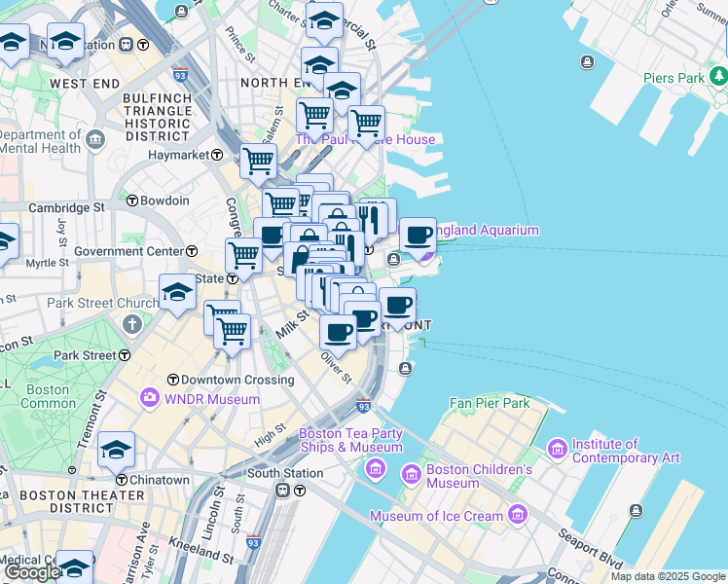Select the Seaport Blvd street label
This screenshot has width=728, height=584.
tap(590, 549)
